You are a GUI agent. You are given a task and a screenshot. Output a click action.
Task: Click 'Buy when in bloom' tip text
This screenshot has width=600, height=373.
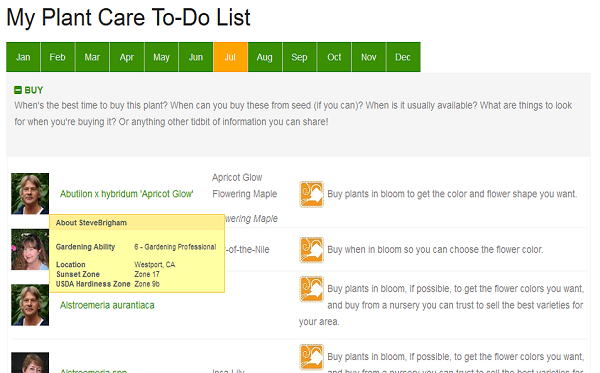point(435,250)
